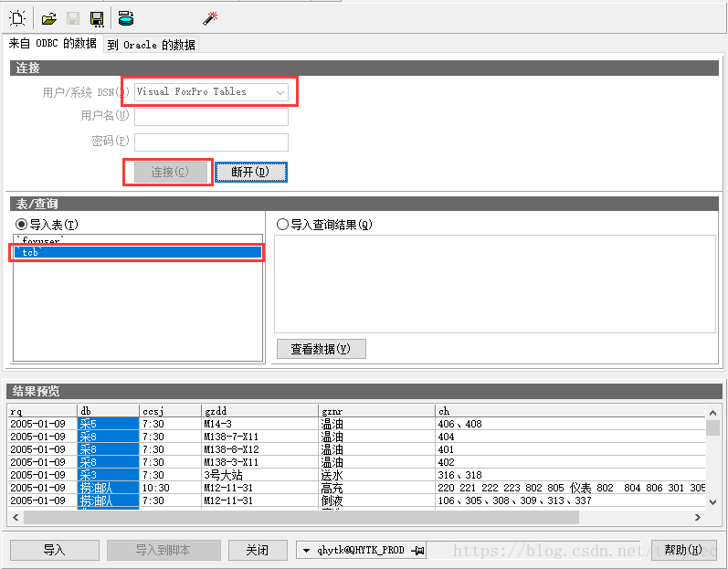Click cell 3号大站 in results
The width and height of the screenshot is (728, 569).
260,475
